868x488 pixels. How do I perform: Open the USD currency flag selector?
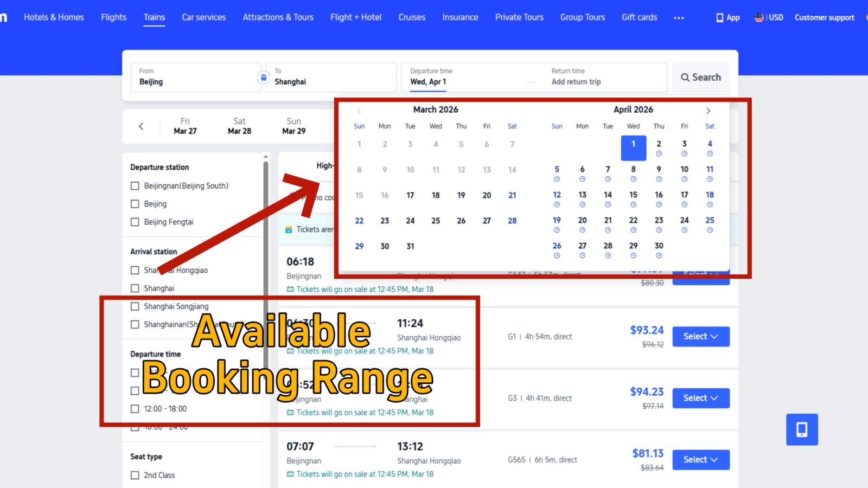769,17
